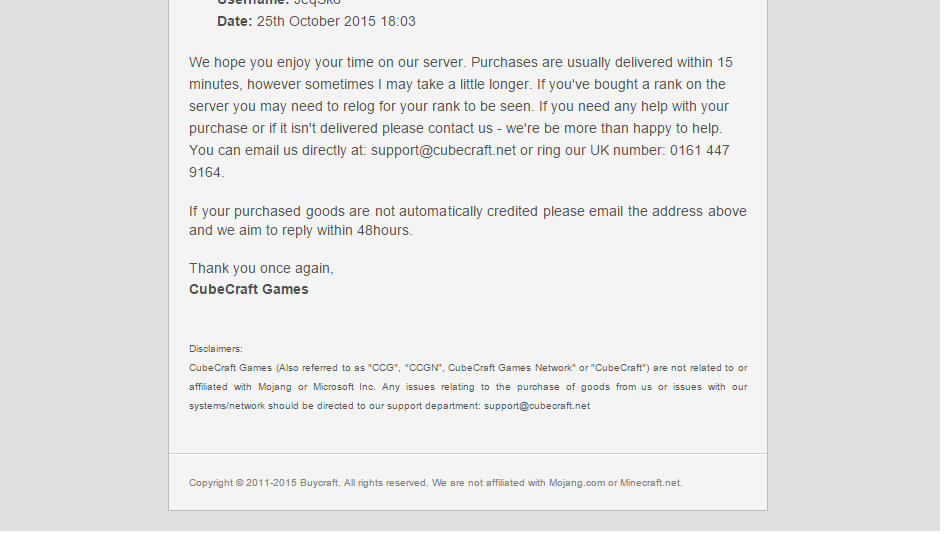Click 'Copyright © 2011-2015' footer text
The width and height of the screenshot is (944, 534).
pyautogui.click(x=243, y=483)
